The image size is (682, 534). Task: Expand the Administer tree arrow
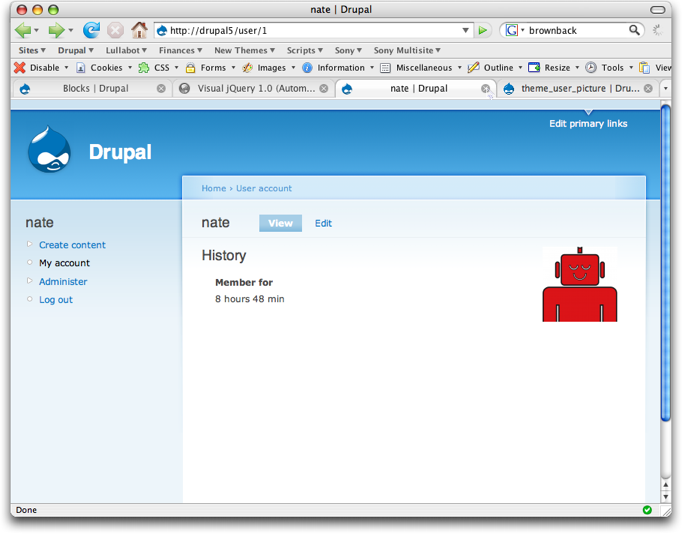point(30,280)
